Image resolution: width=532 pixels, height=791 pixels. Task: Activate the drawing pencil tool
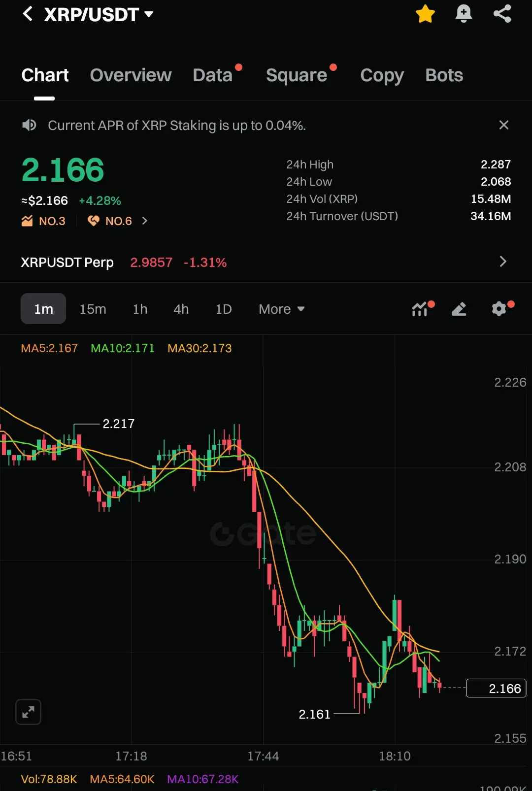point(459,309)
